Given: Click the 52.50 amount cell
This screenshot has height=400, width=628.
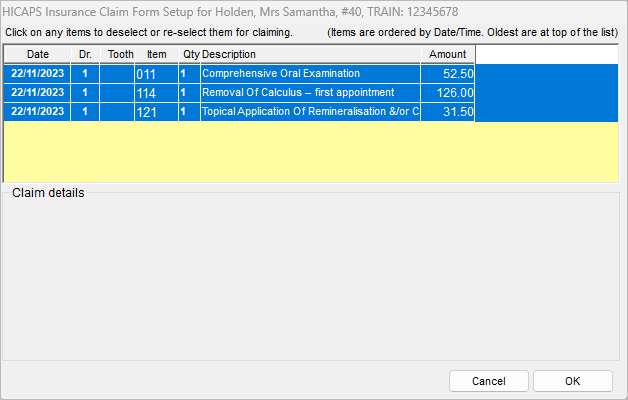Looking at the screenshot, I should [x=448, y=74].
